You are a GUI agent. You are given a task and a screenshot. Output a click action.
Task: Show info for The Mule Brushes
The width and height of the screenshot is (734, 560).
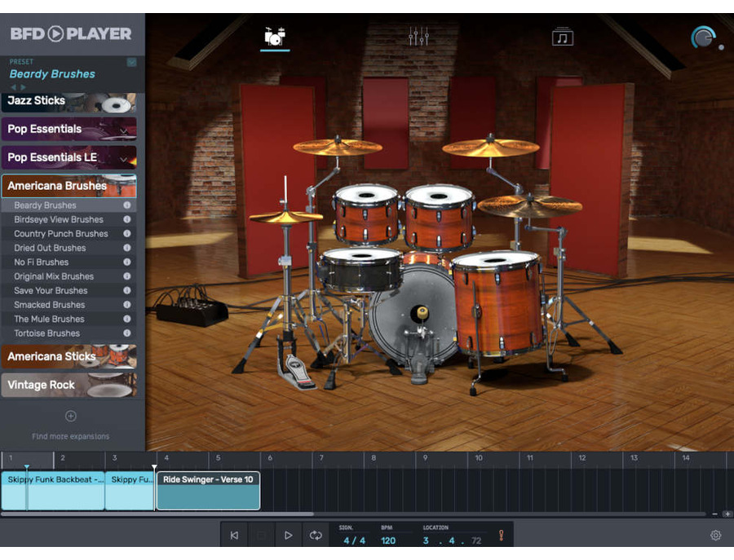[127, 319]
